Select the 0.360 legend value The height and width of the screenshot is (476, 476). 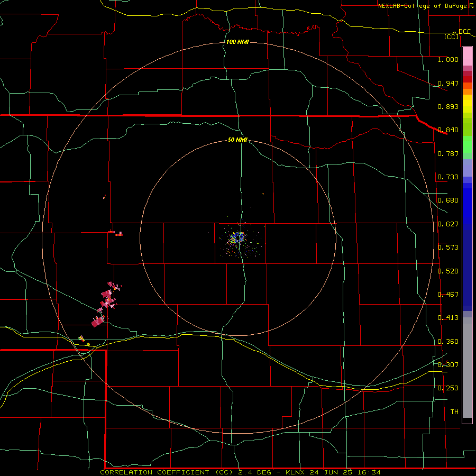(x=448, y=342)
